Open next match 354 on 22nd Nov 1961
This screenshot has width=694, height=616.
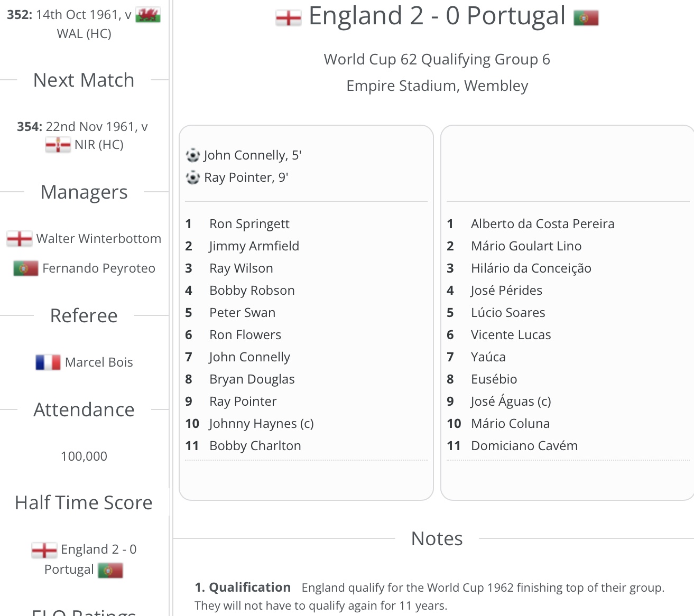pyautogui.click(x=82, y=127)
